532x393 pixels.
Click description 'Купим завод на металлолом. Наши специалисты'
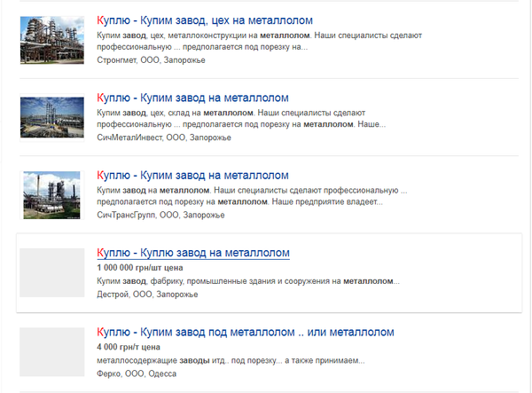click(252, 196)
